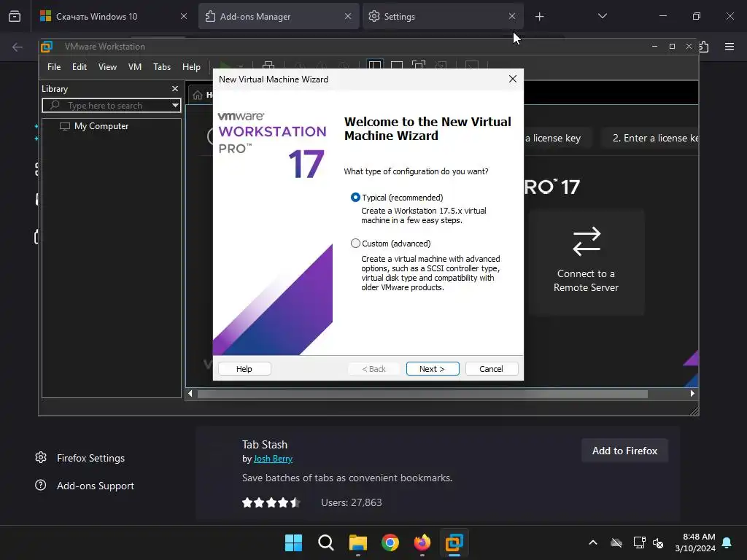This screenshot has height=560, width=747.
Task: Click the Tab Stash star rating
Action: click(271, 502)
